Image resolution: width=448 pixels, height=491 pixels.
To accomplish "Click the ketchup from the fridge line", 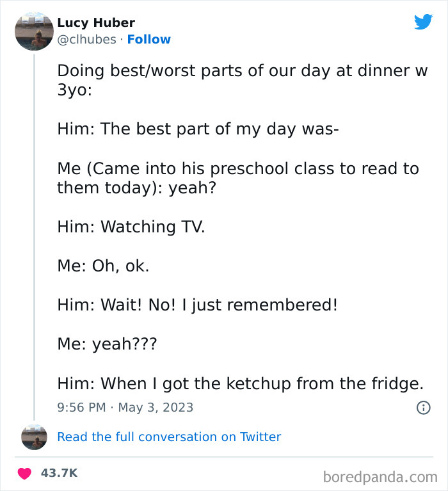I will pyautogui.click(x=240, y=383).
